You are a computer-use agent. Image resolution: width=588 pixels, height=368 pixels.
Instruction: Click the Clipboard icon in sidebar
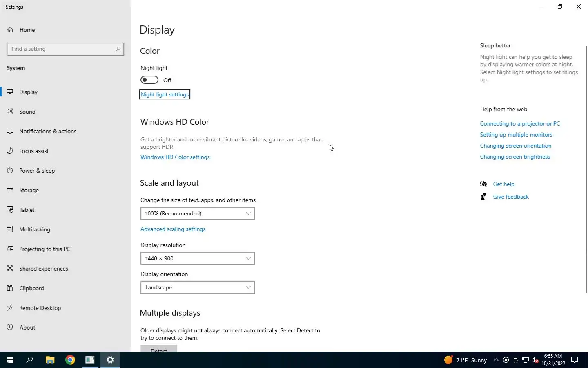pyautogui.click(x=10, y=288)
